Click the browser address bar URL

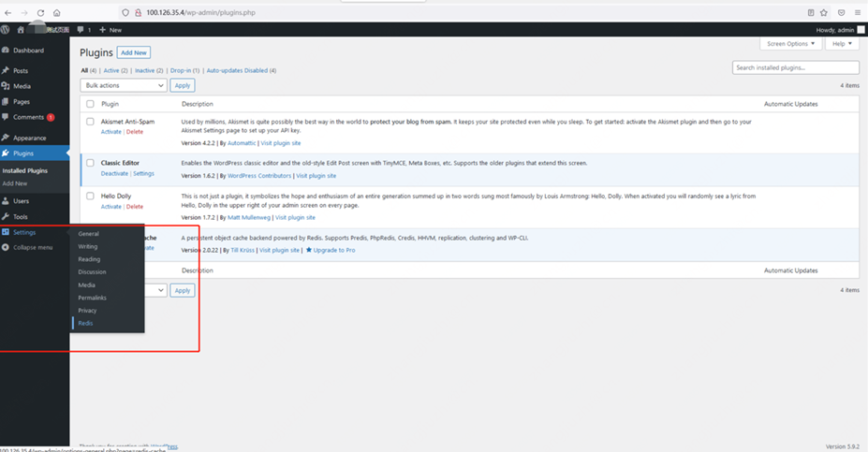[200, 13]
